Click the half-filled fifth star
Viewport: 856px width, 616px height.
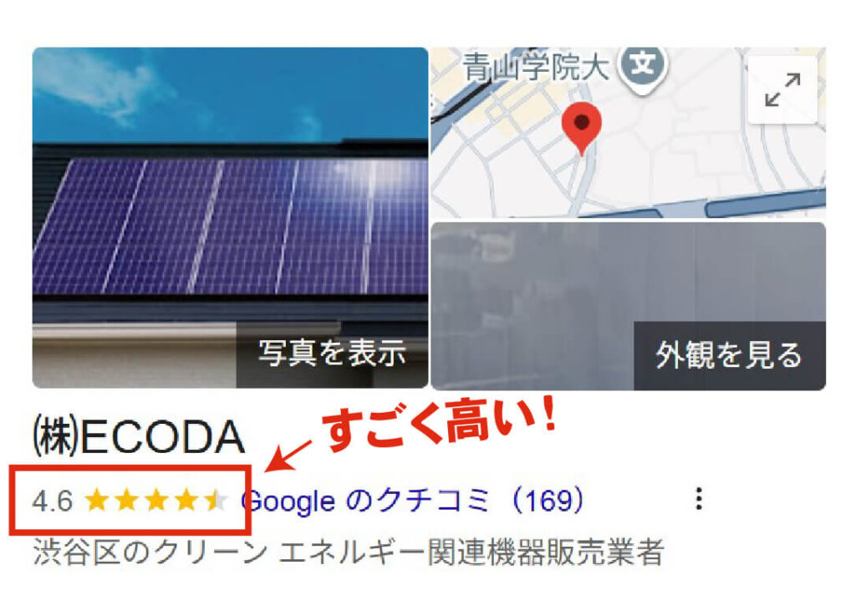click(x=217, y=500)
